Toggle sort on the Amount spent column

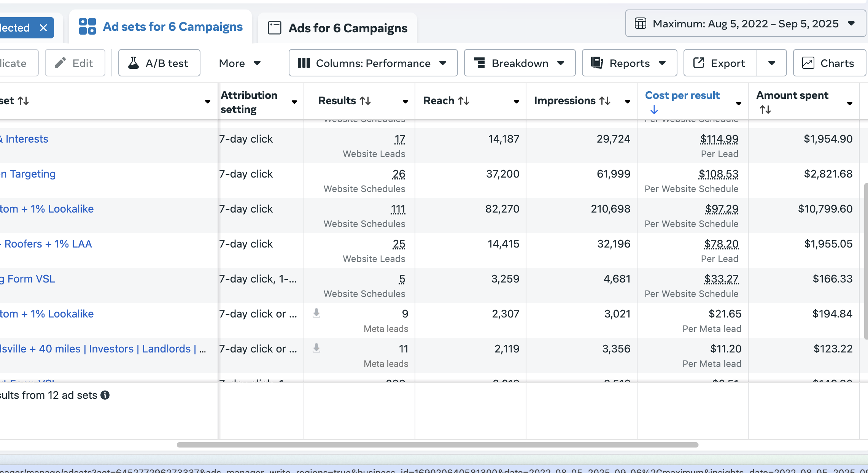pyautogui.click(x=765, y=109)
